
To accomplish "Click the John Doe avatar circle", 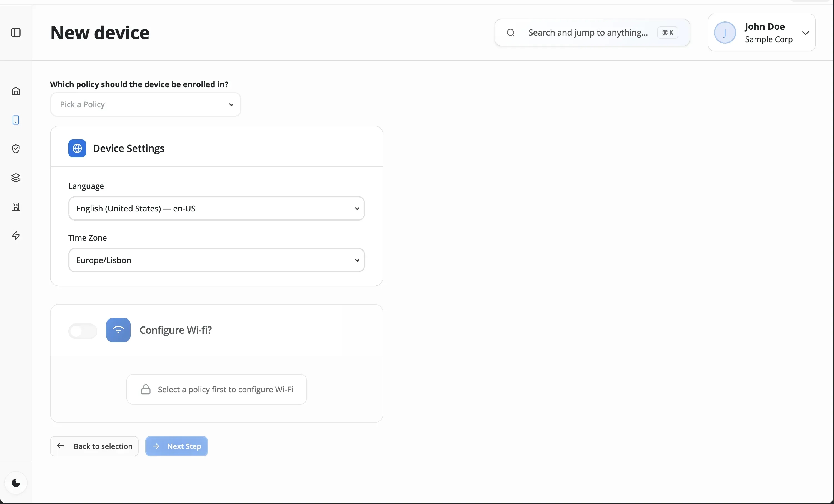I will [725, 33].
